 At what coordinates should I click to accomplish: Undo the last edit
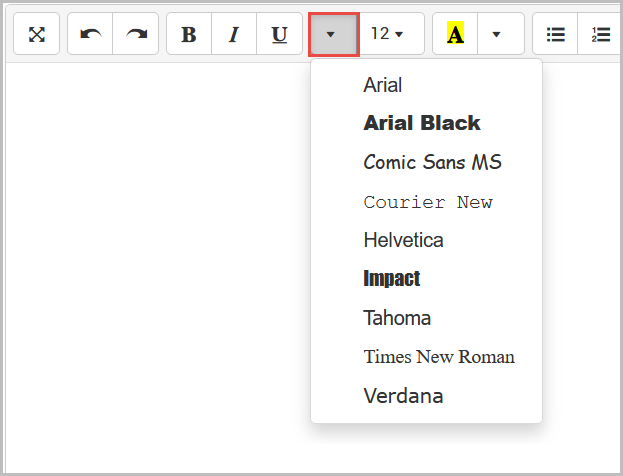click(x=90, y=34)
